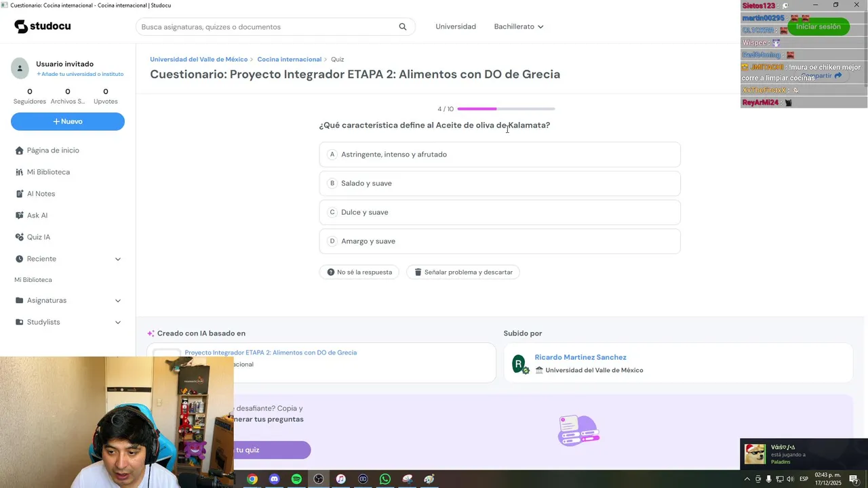Open AI Notes in sidebar
Screen dimensions: 868x488
41,194
